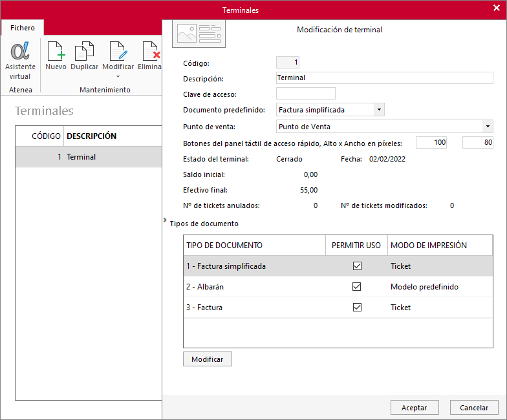Open the Documento predefinido dropdown
The image size is (507, 420).
[379, 110]
